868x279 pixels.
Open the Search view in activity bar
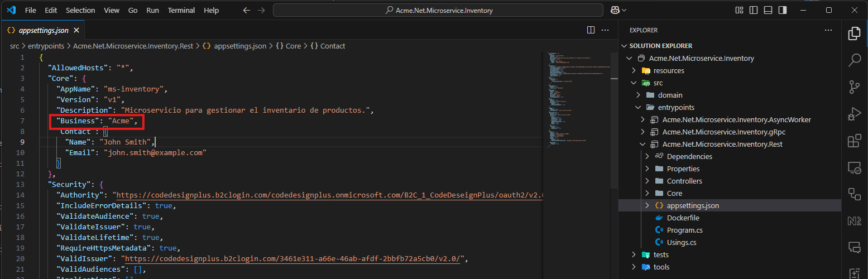pos(854,60)
